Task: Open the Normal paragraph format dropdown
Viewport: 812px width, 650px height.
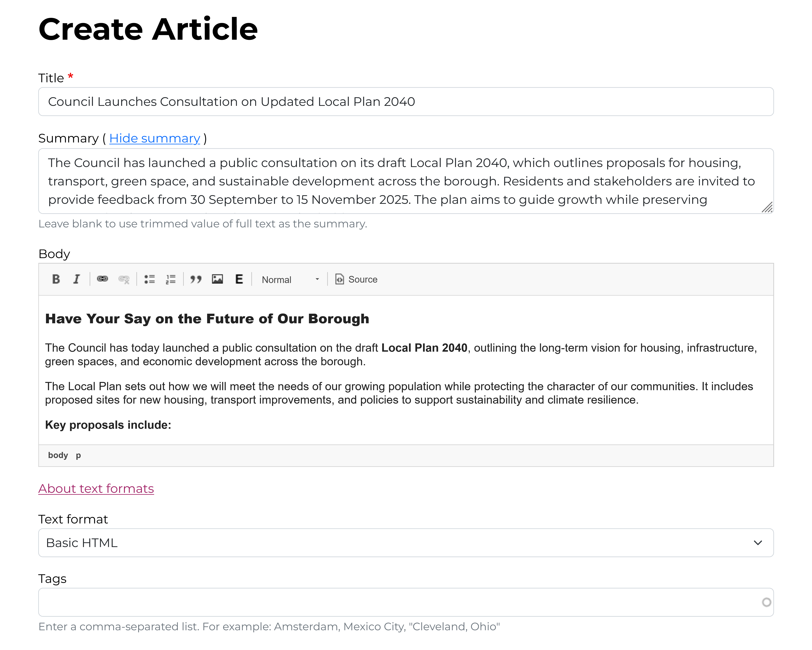Action: (x=290, y=280)
